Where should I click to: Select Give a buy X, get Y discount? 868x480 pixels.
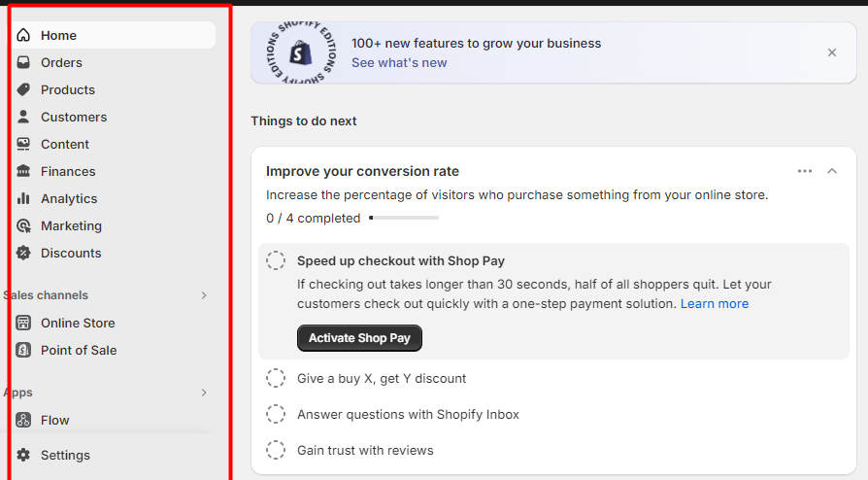pyautogui.click(x=382, y=378)
